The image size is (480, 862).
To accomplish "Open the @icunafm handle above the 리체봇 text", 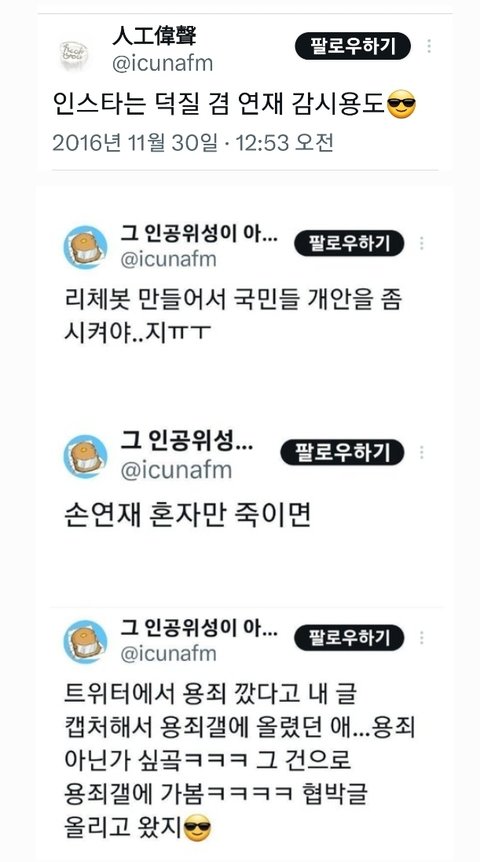I will click(168, 259).
